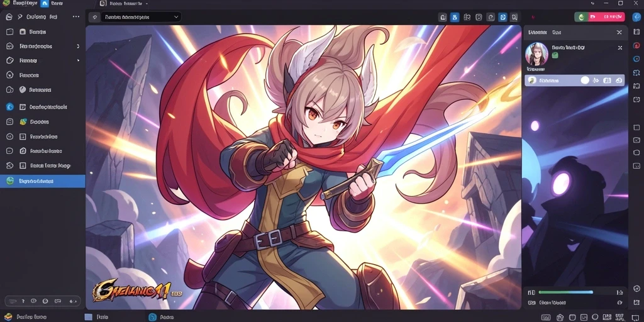Click the shield-shaped badge icon in the sidebar
The height and width of the screenshot is (322, 644).
(23, 89)
